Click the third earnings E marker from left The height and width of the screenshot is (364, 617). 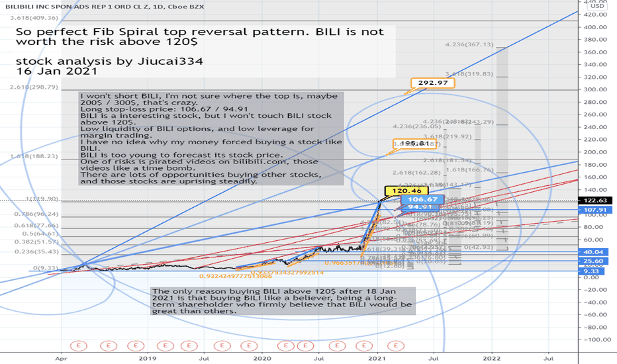pyautogui.click(x=136, y=346)
